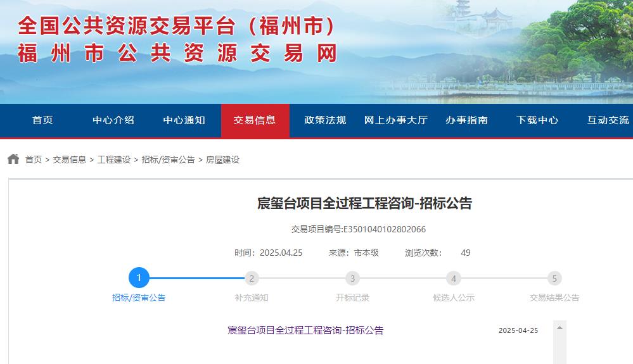Click the view count value 49
The image size is (633, 364).
click(466, 253)
